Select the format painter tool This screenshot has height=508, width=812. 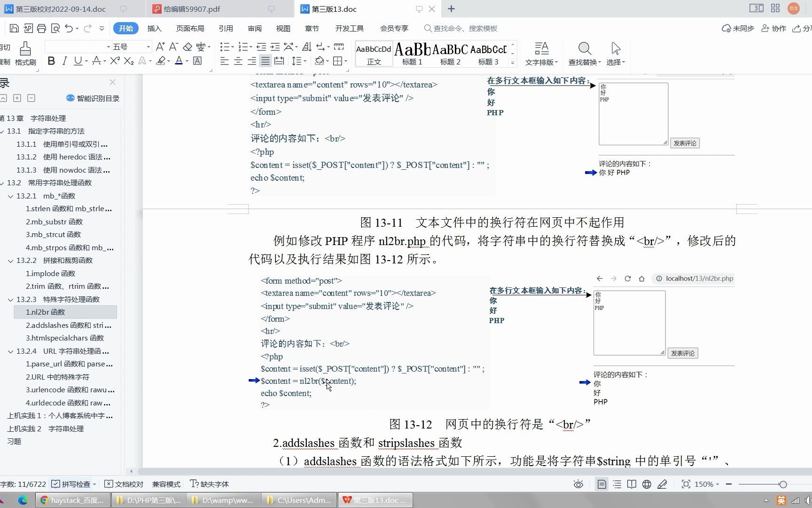pyautogui.click(x=25, y=53)
